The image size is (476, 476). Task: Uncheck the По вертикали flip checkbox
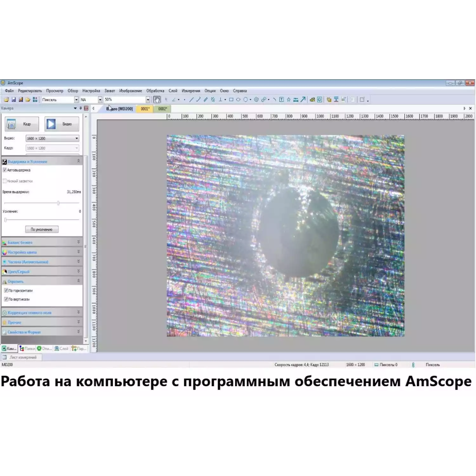[x=6, y=299]
